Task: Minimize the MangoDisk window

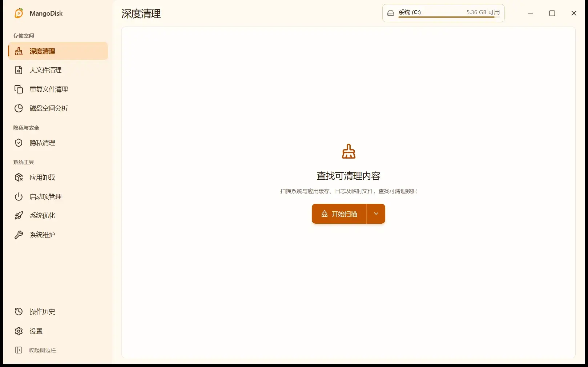Action: tap(530, 13)
